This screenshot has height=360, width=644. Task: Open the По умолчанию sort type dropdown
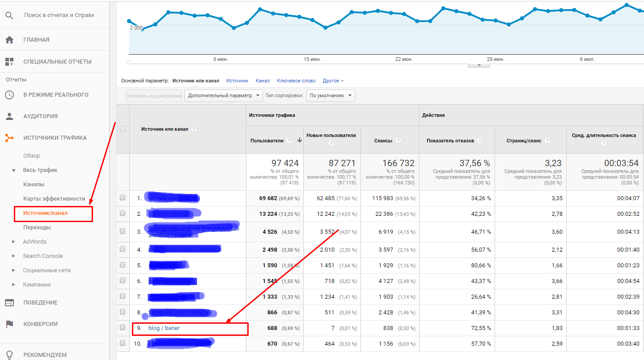[330, 95]
